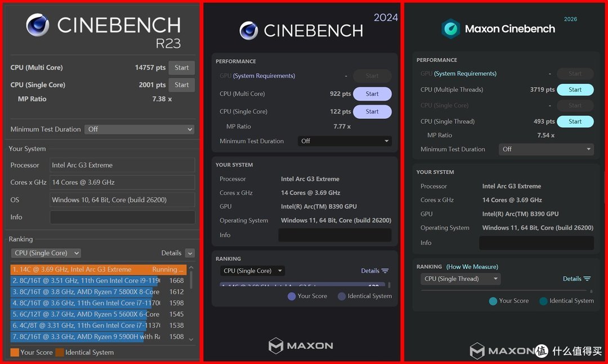This screenshot has height=364, width=608.
Task: Click the R23 OS field
Action: pos(122,200)
